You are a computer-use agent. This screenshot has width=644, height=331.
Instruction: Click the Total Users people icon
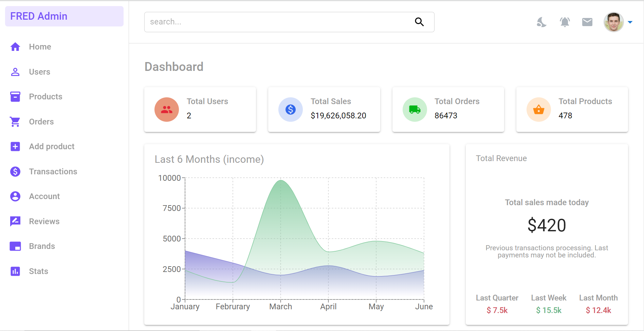pos(167,110)
